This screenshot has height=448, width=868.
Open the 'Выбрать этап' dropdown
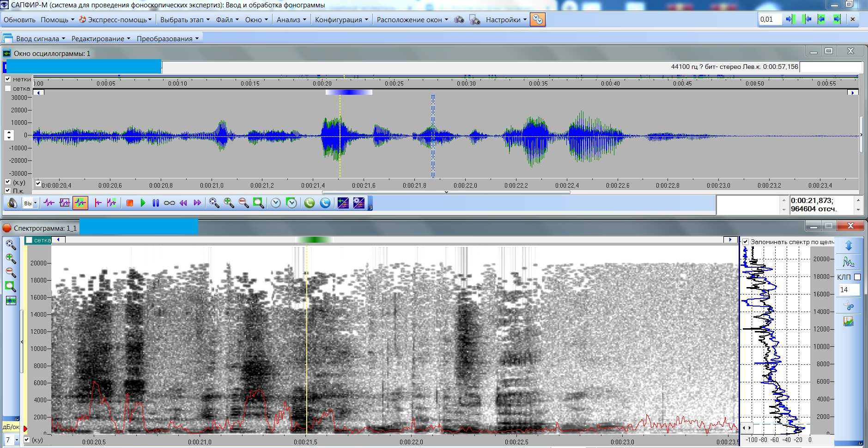click(x=185, y=20)
